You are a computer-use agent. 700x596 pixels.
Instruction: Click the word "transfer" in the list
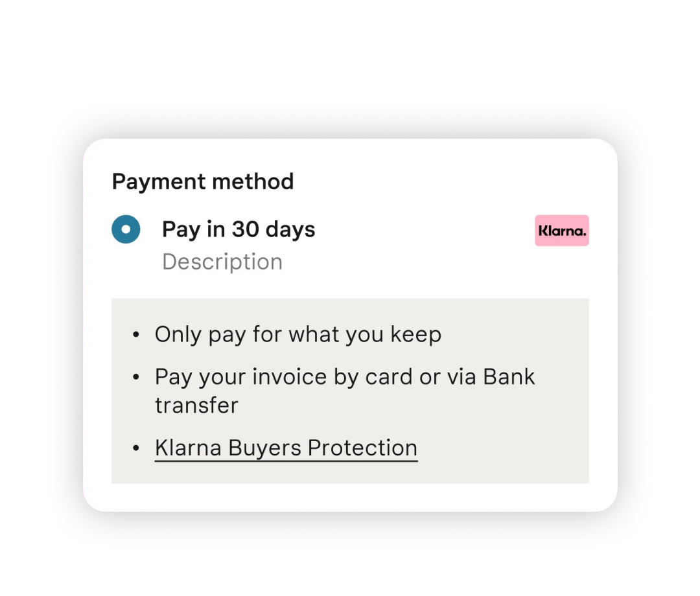click(196, 406)
